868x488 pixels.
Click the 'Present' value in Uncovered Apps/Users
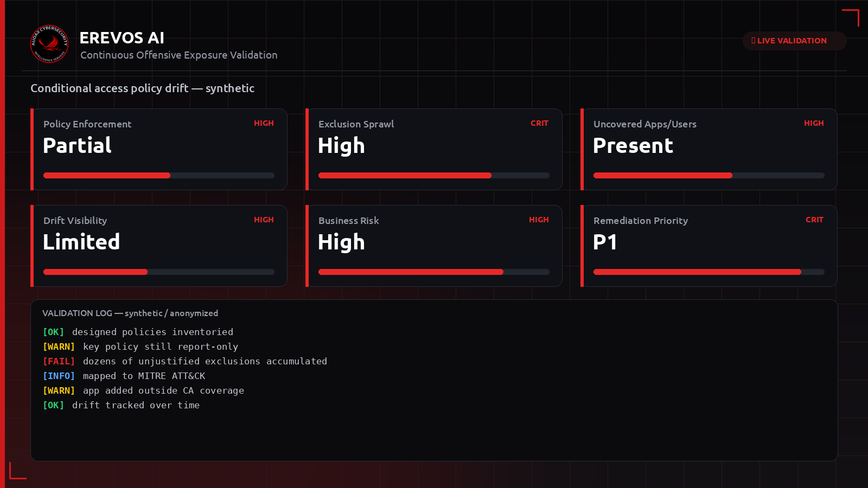pyautogui.click(x=633, y=145)
